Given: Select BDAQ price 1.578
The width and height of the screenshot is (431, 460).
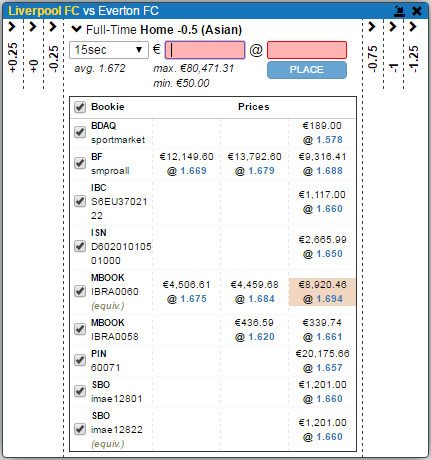Looking at the screenshot, I should (329, 140).
